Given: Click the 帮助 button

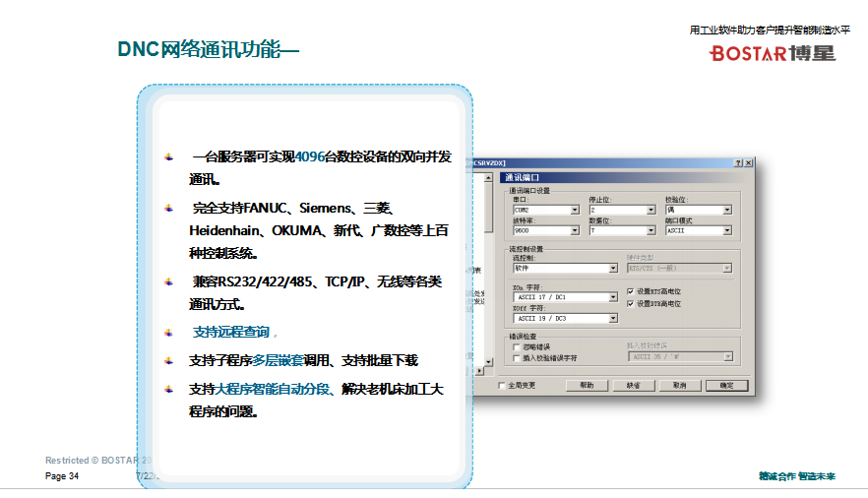Looking at the screenshot, I should coord(587,386).
